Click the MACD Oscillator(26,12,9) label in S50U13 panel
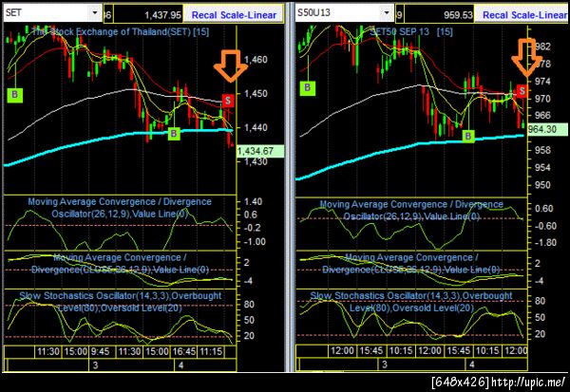 (411, 210)
